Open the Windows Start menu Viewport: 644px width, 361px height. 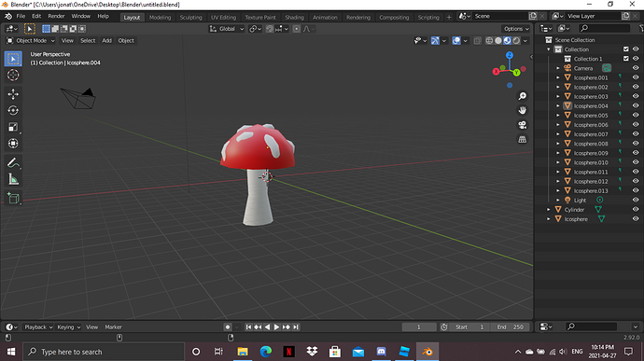click(x=11, y=352)
